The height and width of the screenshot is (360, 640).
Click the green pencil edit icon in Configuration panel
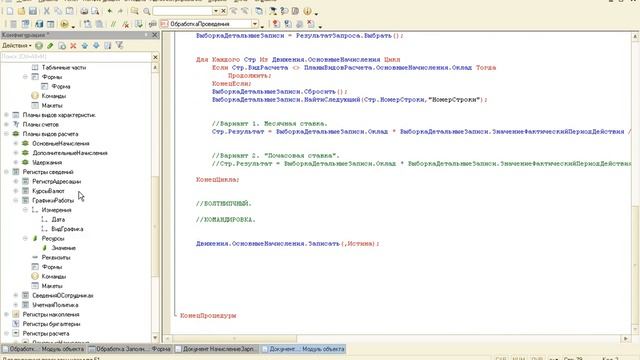50,46
